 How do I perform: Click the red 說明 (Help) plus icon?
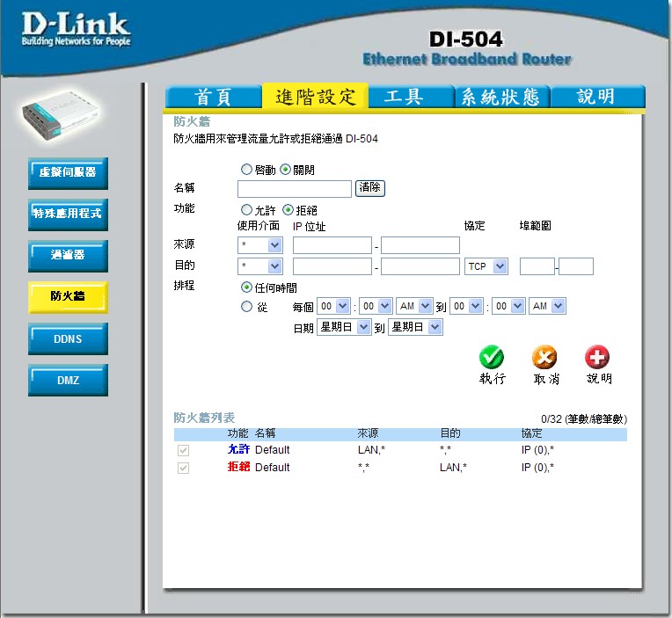coord(597,358)
